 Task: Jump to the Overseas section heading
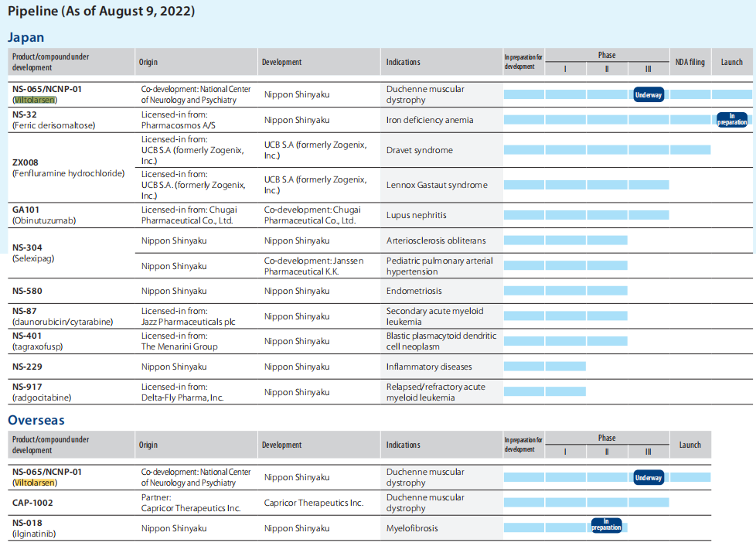tap(36, 420)
